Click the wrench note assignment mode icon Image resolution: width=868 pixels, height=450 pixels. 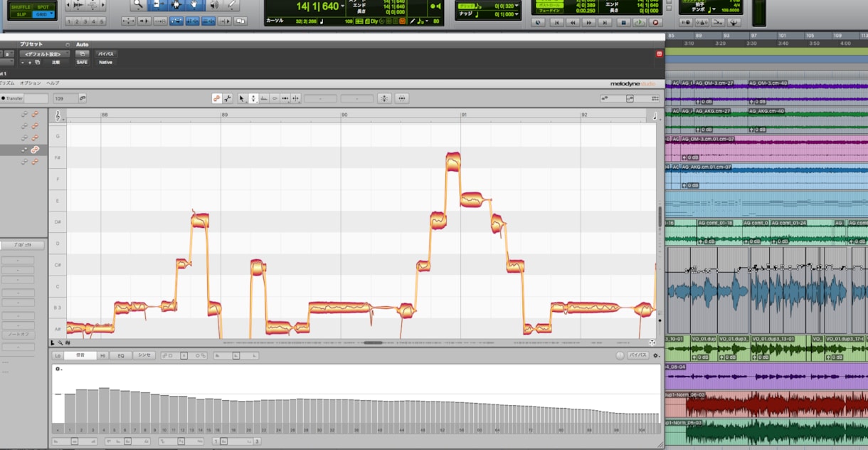[228, 98]
